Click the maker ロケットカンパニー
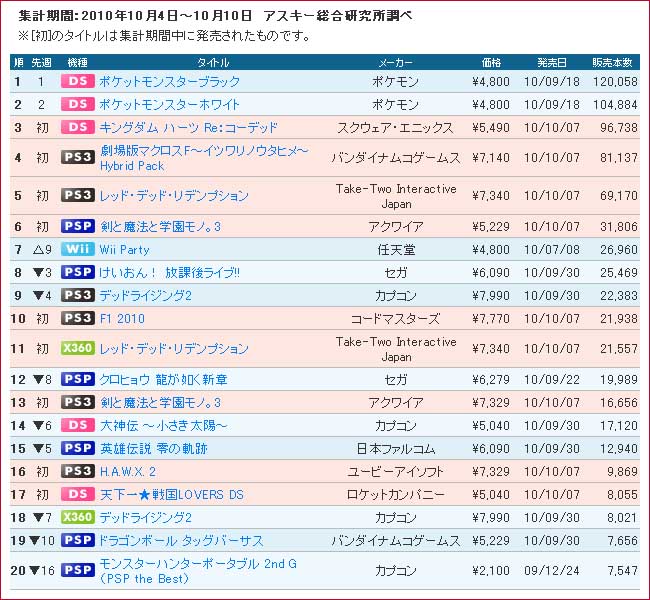 [395, 494]
